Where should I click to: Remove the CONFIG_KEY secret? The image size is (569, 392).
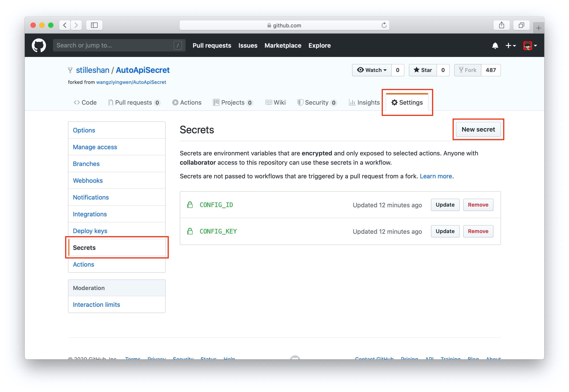[478, 231]
